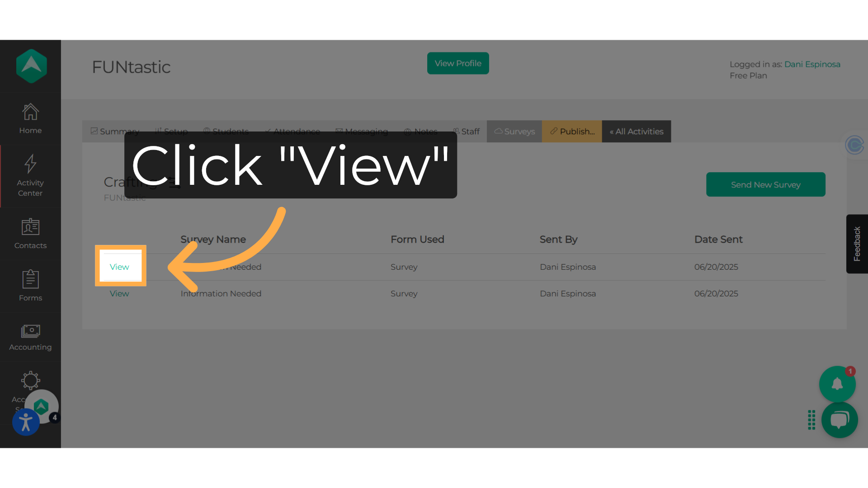Screen dimensions: 868x488
Task: Click Information Needed in second row
Action: pos(221,293)
